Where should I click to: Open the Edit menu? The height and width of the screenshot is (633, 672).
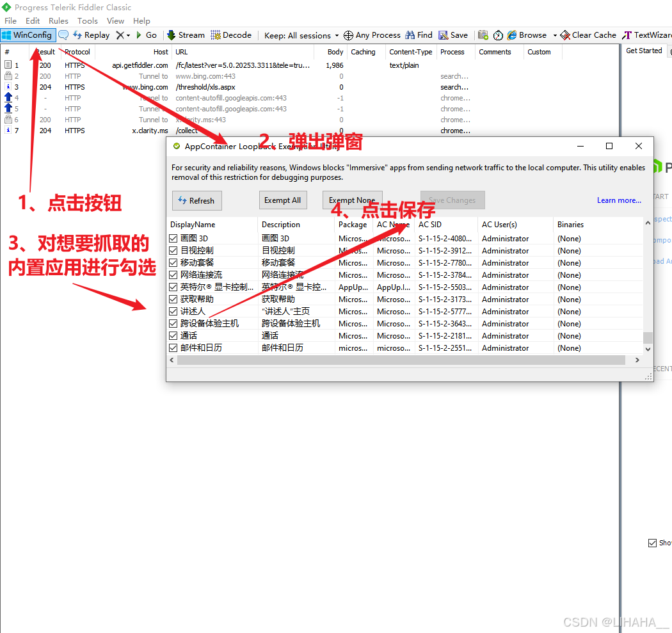coord(33,21)
